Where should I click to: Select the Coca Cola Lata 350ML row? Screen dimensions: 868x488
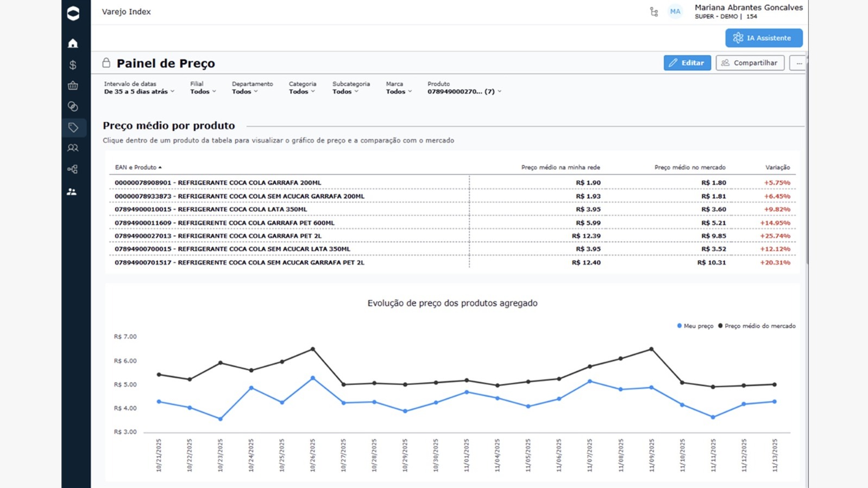click(x=211, y=210)
